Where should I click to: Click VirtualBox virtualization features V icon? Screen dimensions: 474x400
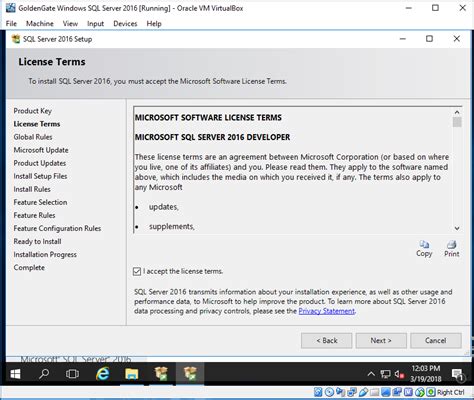(408, 392)
